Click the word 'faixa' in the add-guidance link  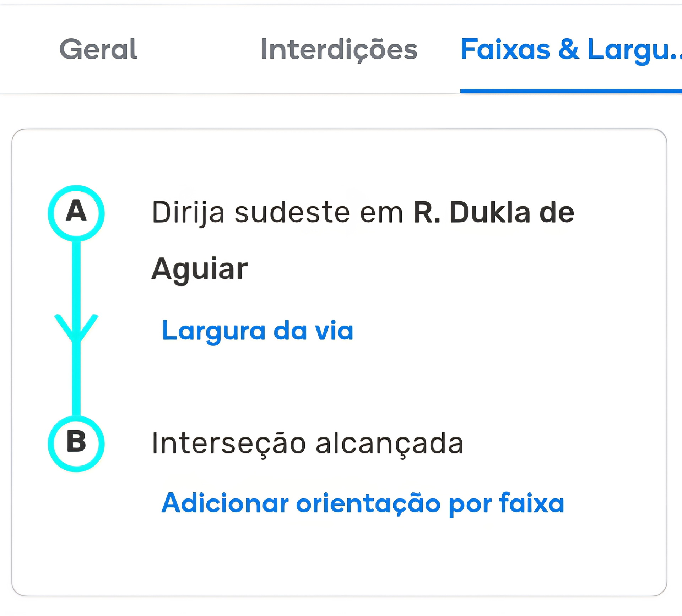(531, 503)
